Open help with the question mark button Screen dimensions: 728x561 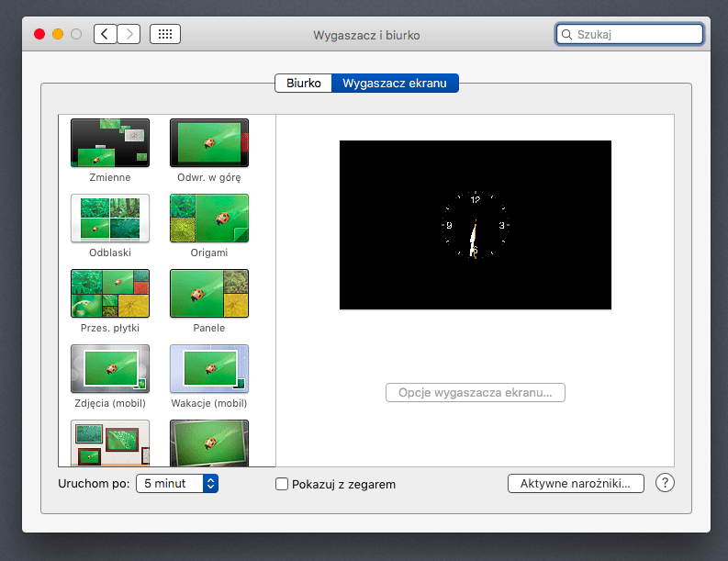(x=666, y=483)
